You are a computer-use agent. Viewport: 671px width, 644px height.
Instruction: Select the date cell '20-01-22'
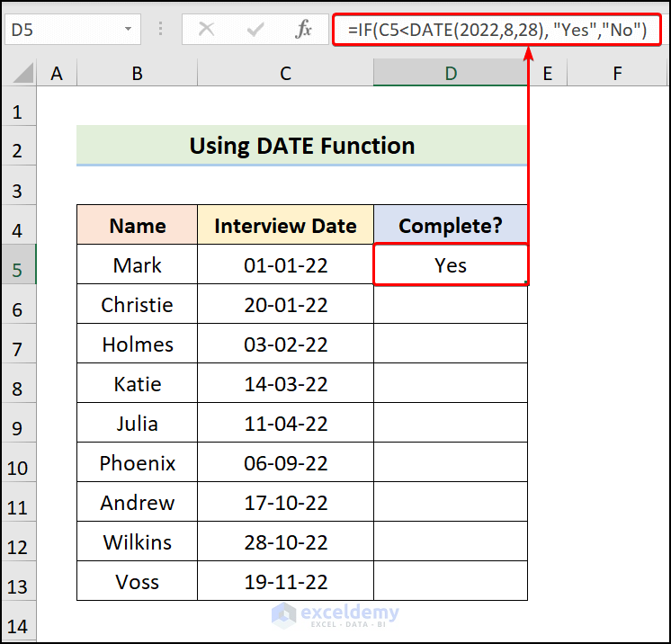285,304
